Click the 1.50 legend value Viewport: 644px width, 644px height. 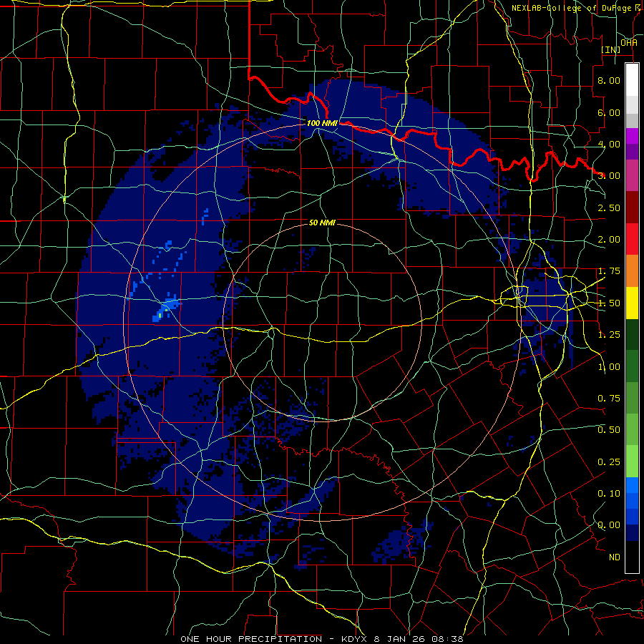(x=609, y=303)
